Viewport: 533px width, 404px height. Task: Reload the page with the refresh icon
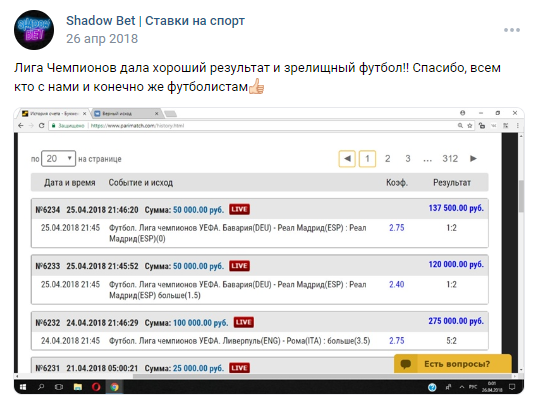[41, 126]
